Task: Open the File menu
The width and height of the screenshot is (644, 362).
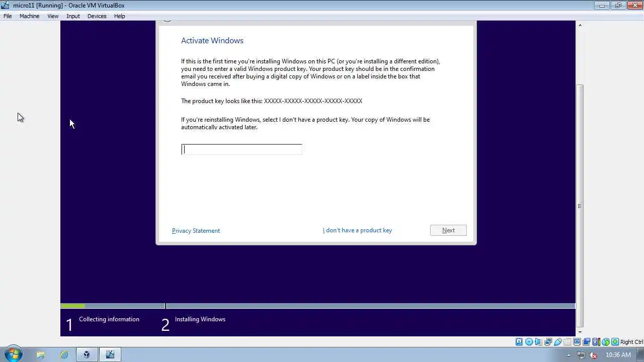Action: point(8,16)
